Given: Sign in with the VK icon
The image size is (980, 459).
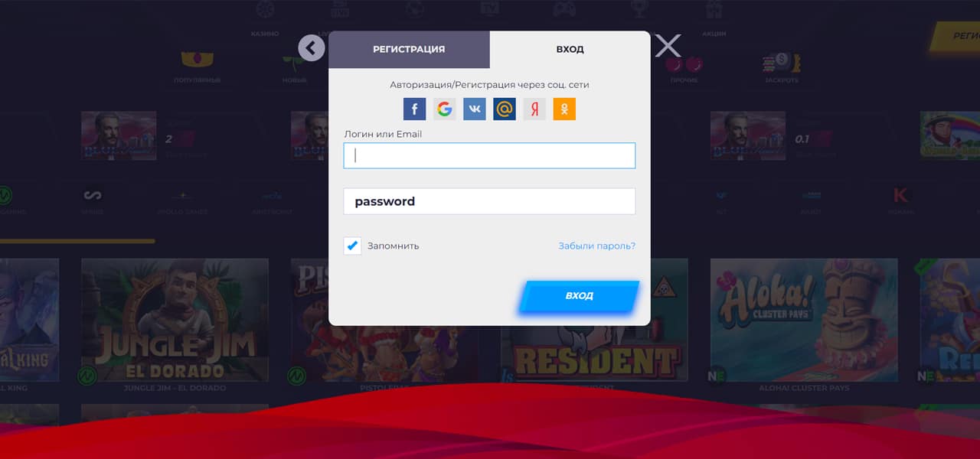Looking at the screenshot, I should point(475,109).
